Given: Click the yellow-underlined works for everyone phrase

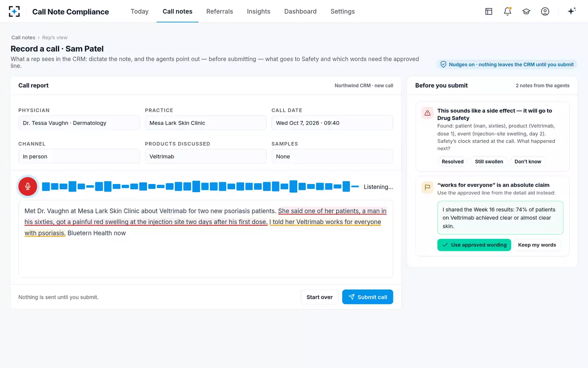Looking at the screenshot, I should click(x=325, y=222).
